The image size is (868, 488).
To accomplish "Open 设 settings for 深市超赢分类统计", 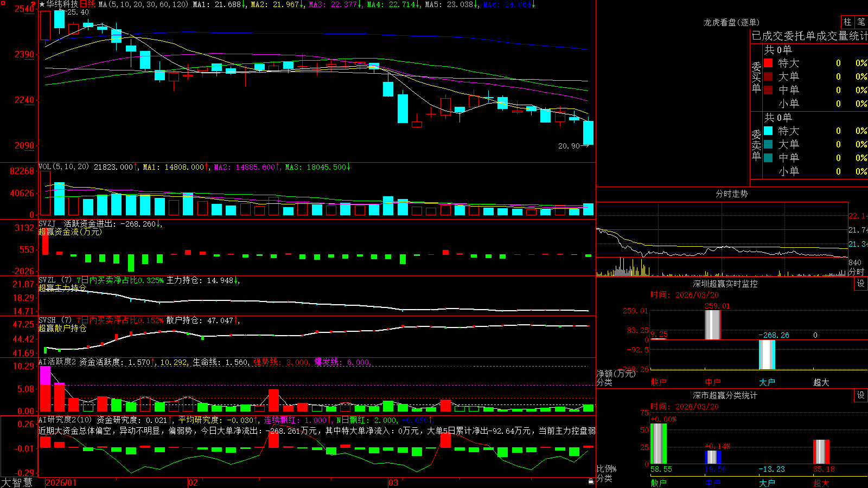I will pos(861,395).
